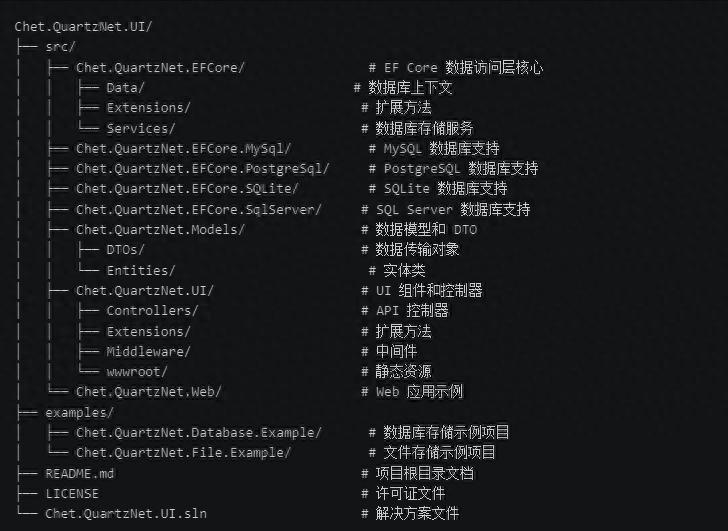Click the Controllers/ folder entry

[152, 310]
